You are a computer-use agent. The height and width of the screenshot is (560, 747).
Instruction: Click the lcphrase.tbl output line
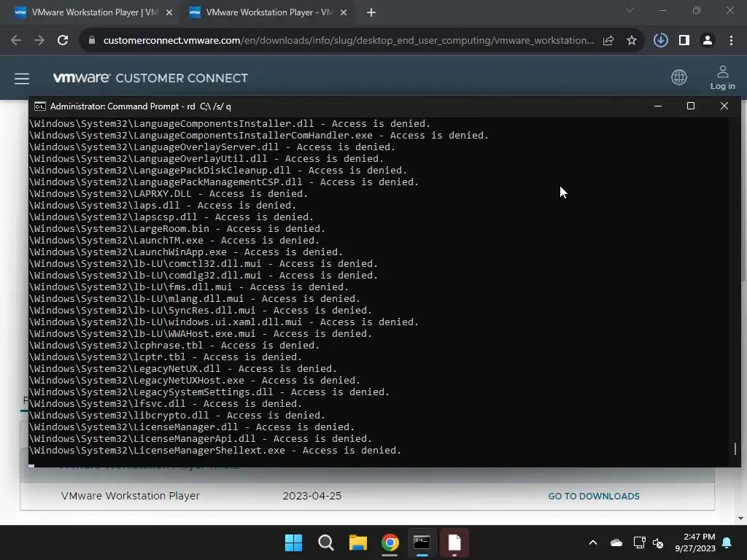point(174,345)
